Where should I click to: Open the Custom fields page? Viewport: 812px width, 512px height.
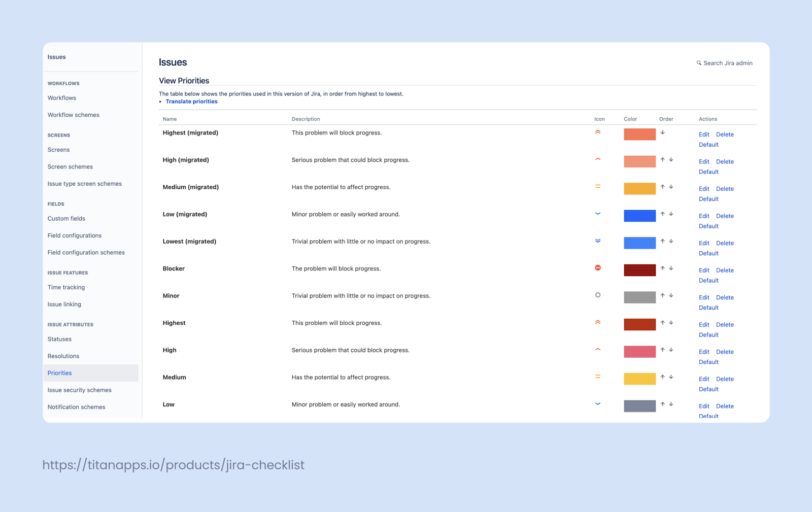coord(66,218)
